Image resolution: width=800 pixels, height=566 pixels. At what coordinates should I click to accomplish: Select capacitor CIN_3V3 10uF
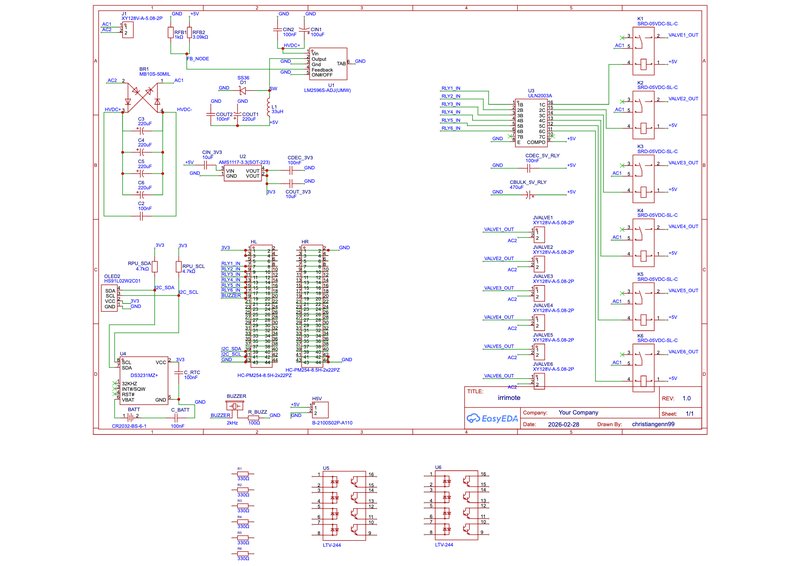point(208,165)
